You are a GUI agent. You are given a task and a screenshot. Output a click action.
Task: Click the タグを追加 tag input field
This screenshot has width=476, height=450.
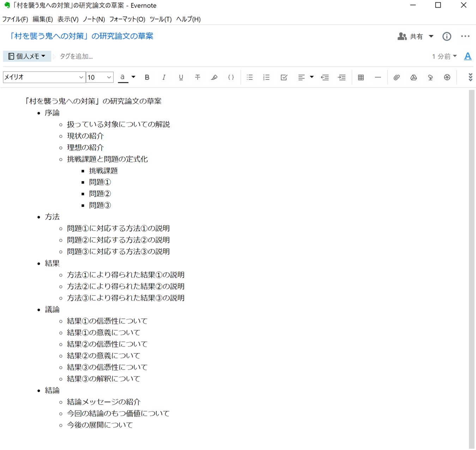pyautogui.click(x=76, y=56)
